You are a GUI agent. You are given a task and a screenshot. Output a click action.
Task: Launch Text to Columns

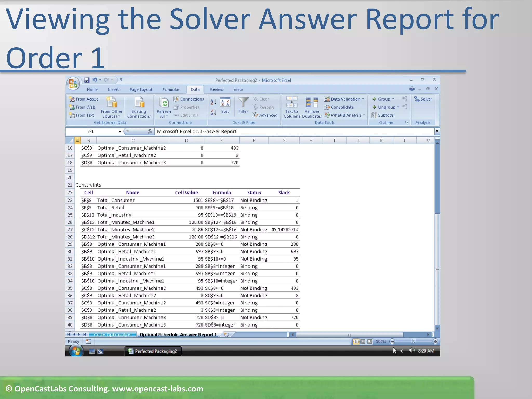292,107
